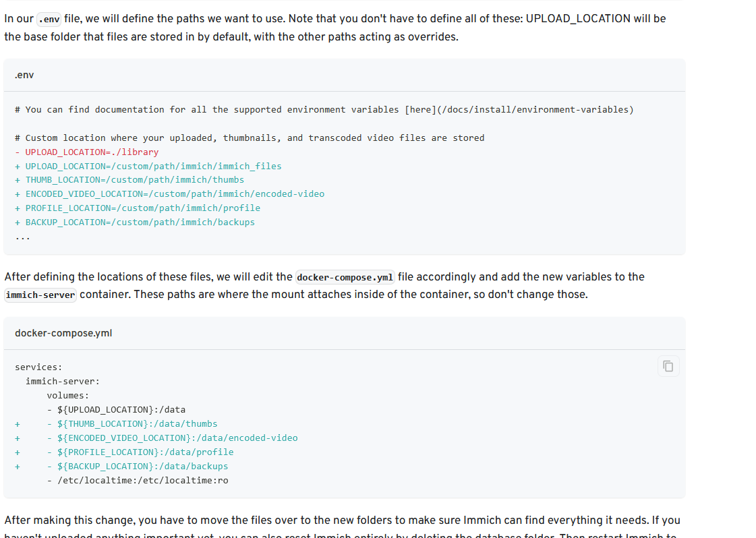Image resolution: width=756 pixels, height=538 pixels.
Task: Click the /etc/localtime:/etc/localtime:ro line
Action: (138, 480)
